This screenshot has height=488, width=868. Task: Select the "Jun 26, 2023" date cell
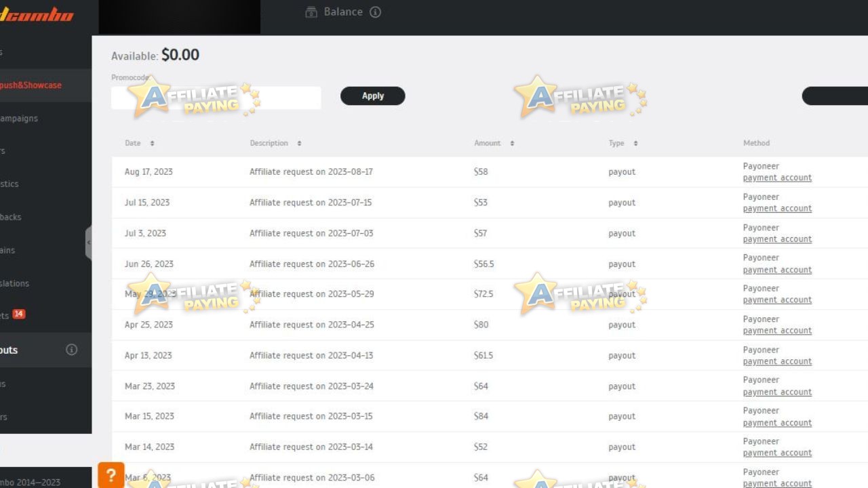click(x=149, y=264)
